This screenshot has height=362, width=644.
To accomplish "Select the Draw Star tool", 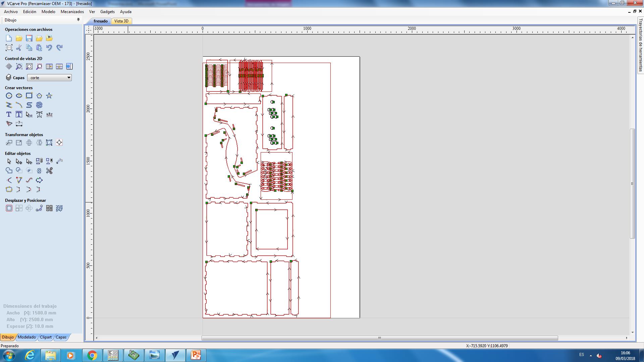I will [49, 96].
